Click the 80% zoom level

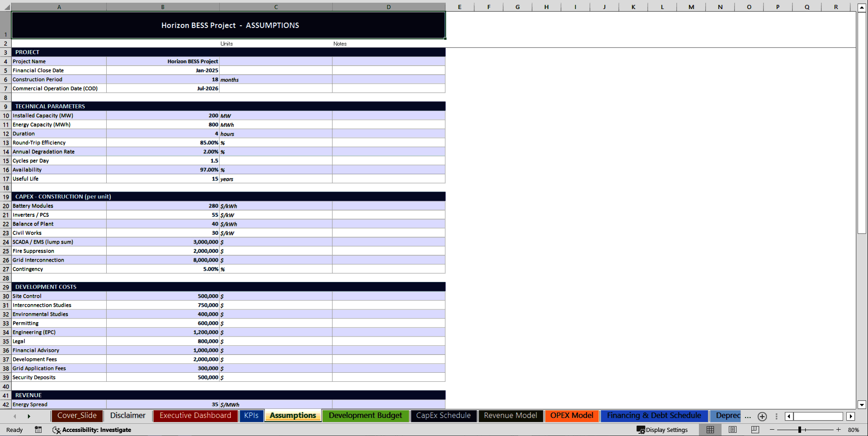(x=854, y=430)
